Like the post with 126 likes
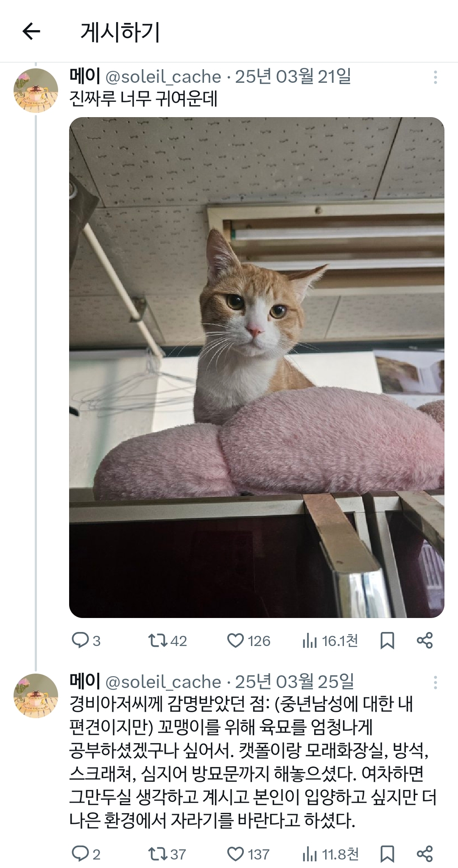 [x=235, y=640]
